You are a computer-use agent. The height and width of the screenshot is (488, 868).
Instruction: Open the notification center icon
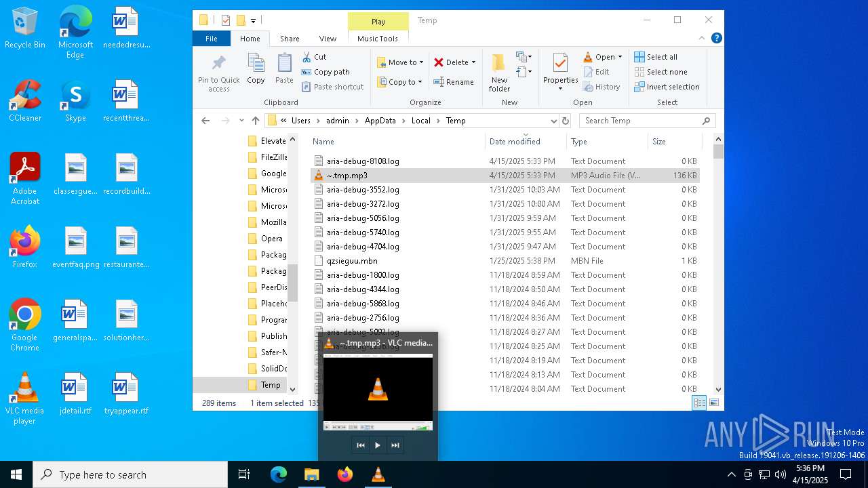coord(846,474)
